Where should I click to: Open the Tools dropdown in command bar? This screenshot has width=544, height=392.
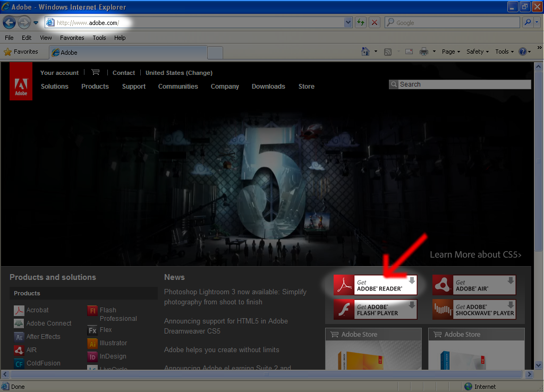point(505,52)
